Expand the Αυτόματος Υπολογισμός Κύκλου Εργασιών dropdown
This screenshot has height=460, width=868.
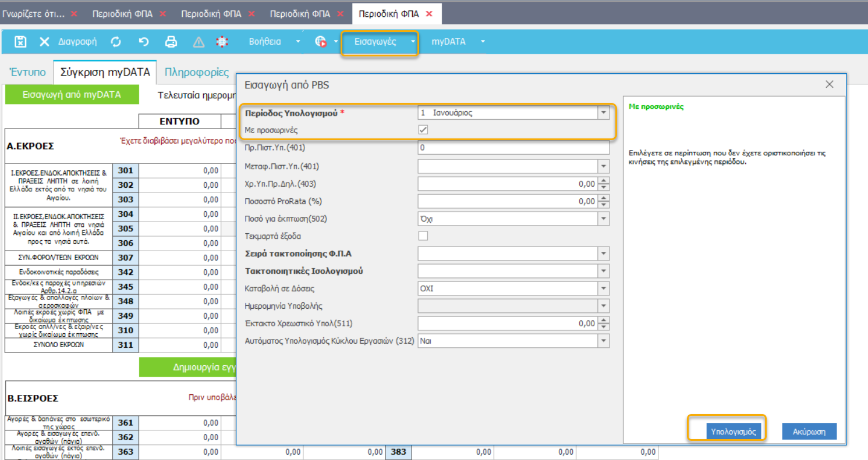[x=603, y=341]
